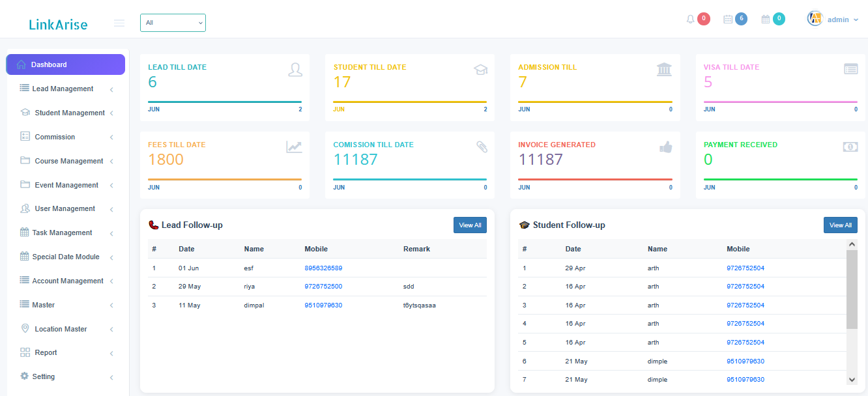Viewport: 868px width, 396px height.
Task: Click the red notification badge 0
Action: click(x=704, y=19)
